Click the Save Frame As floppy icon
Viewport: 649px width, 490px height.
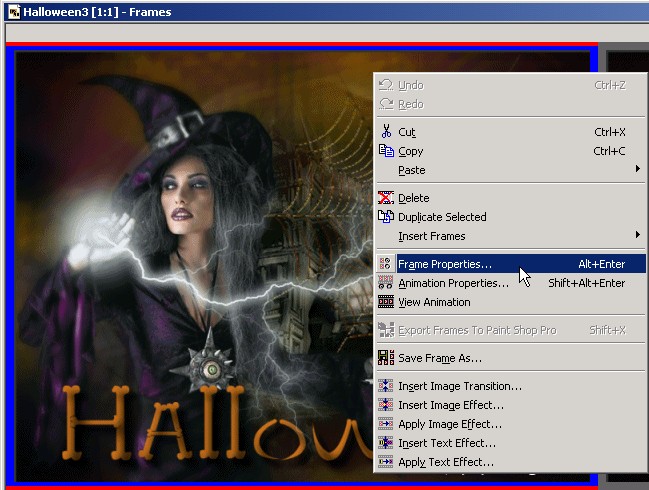click(x=386, y=358)
